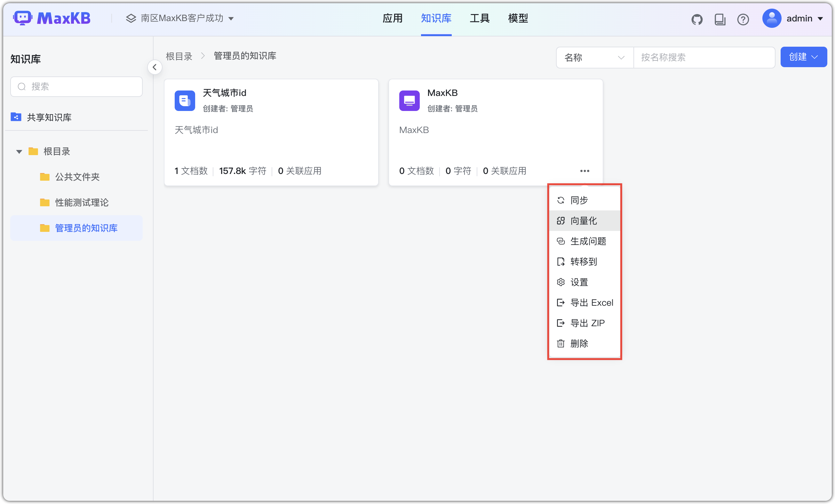Image resolution: width=835 pixels, height=504 pixels.
Task: Click the MaxKB knowledge base purple icon
Action: 409,101
